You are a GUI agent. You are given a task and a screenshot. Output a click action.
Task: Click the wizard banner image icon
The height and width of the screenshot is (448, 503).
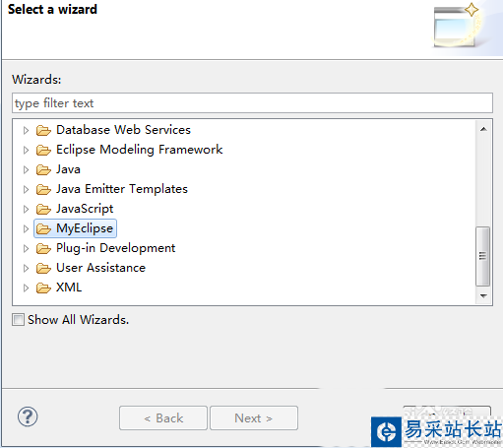coord(458,26)
